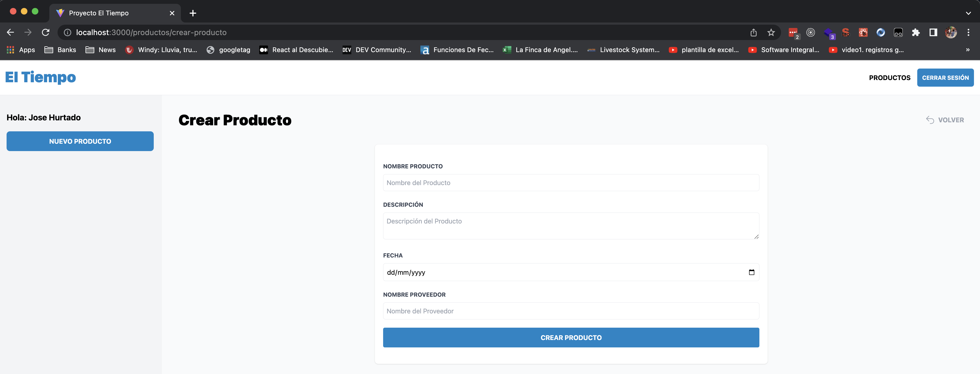Click the circular target-shaped extension icon
The height and width of the screenshot is (374, 980).
811,32
